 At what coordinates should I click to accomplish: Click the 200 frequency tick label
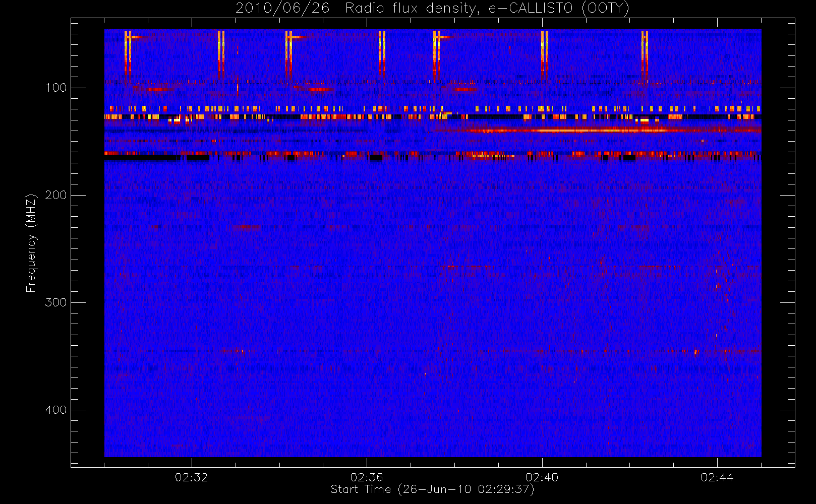point(56,195)
